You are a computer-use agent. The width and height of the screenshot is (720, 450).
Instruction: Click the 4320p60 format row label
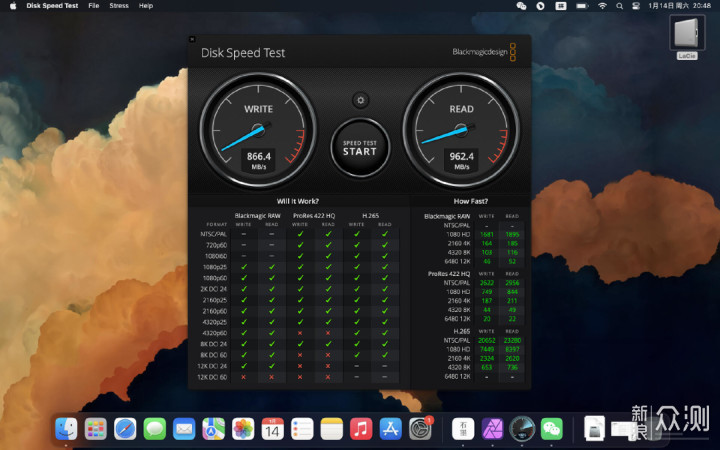215,333
